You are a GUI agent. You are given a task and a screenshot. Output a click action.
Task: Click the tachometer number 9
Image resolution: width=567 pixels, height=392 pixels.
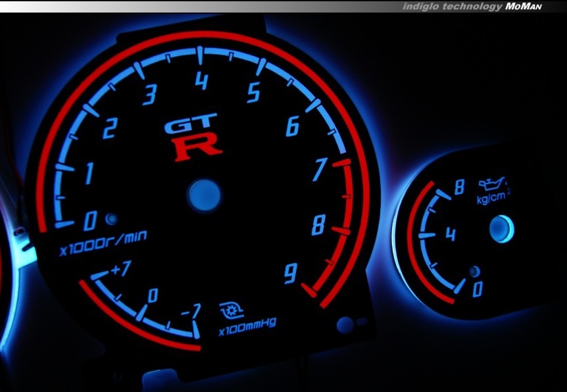290,274
